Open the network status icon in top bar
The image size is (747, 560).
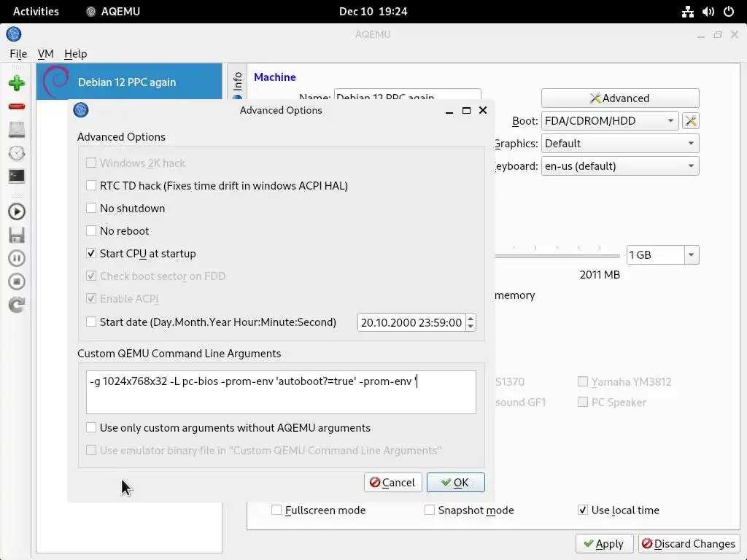click(687, 12)
